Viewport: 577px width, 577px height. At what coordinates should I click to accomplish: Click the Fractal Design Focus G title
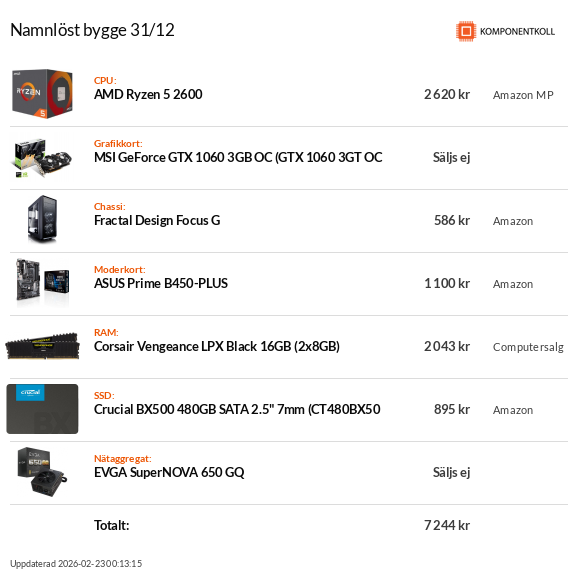tap(157, 220)
